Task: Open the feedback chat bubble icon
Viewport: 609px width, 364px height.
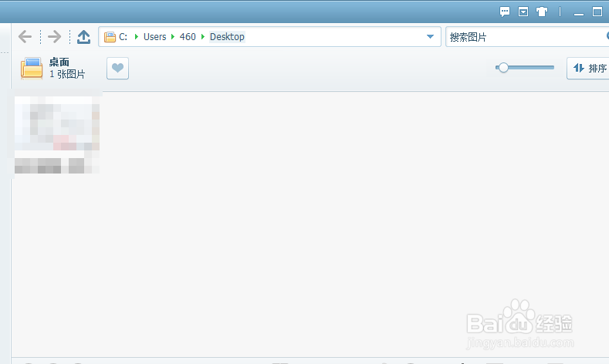Action: click(505, 12)
